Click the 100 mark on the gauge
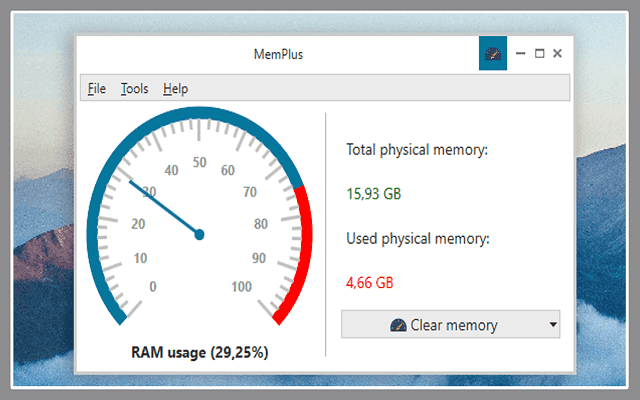Viewport: 640px width, 400px height. [241, 287]
